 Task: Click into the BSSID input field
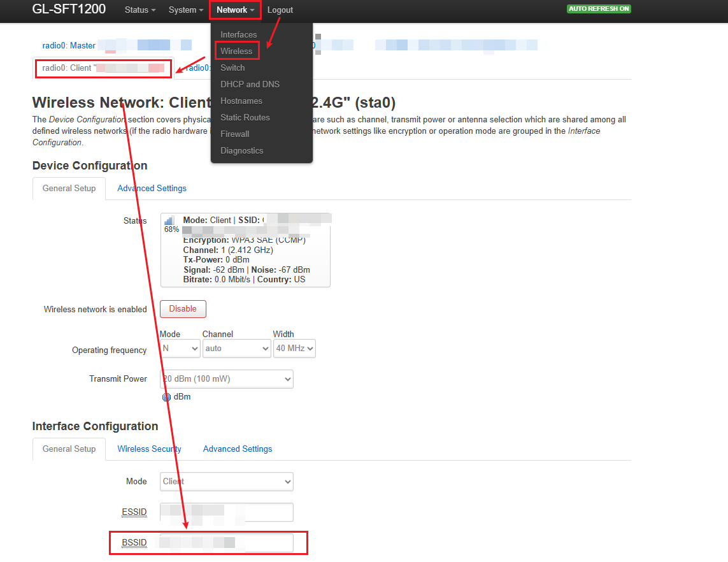[x=227, y=543]
